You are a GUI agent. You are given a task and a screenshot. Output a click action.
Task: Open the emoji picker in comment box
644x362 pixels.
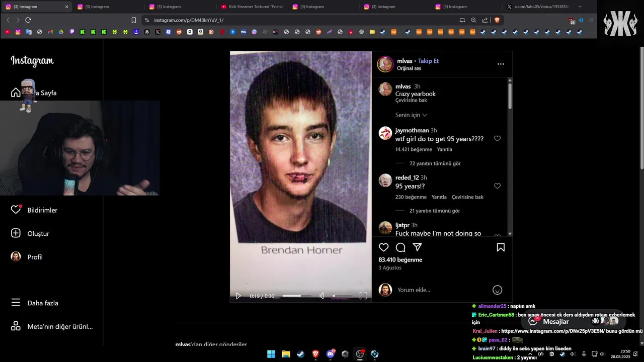click(x=497, y=290)
